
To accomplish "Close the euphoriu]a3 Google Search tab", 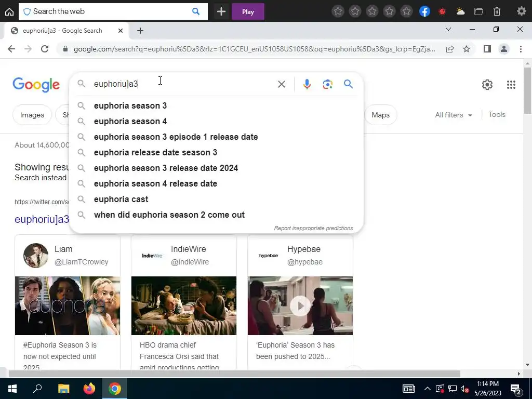I will [120, 31].
